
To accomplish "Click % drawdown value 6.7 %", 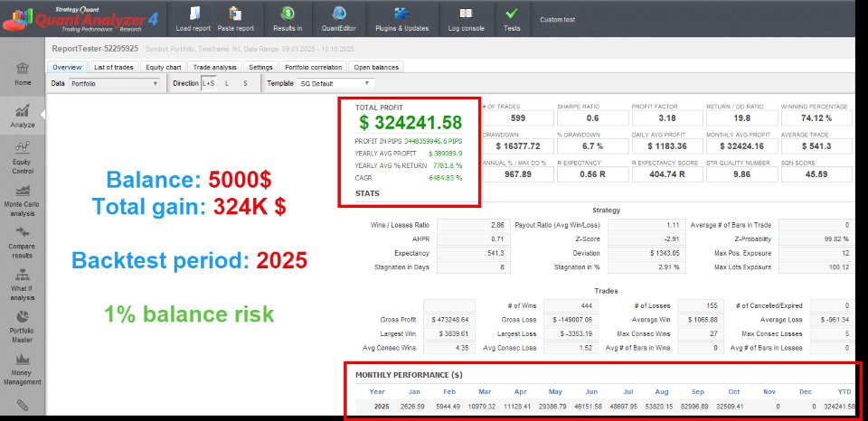I will click(x=593, y=146).
